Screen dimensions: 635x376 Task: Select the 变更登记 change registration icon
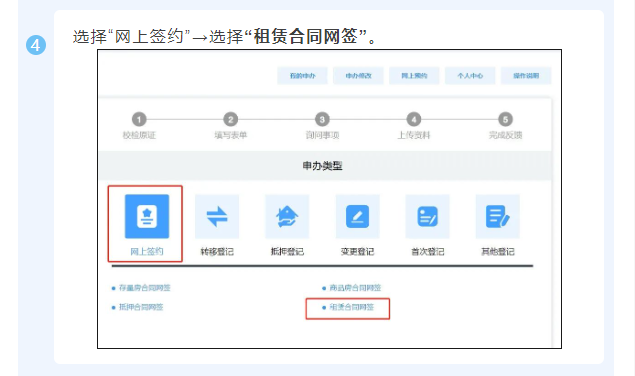tap(358, 216)
